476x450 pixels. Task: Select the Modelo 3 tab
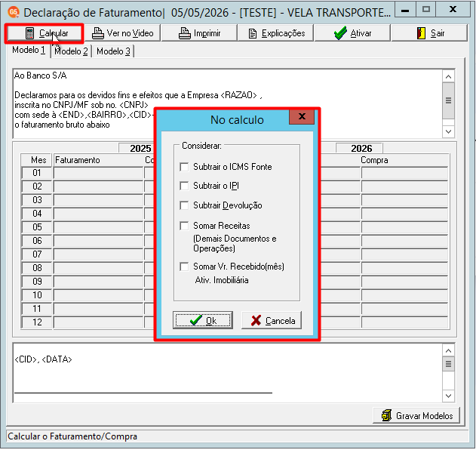pyautogui.click(x=113, y=51)
